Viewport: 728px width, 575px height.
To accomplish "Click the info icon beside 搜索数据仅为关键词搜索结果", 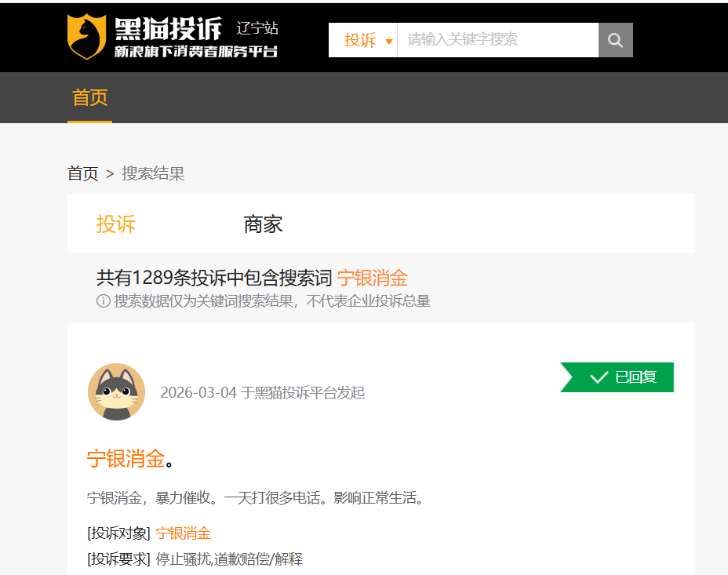I will tap(103, 301).
